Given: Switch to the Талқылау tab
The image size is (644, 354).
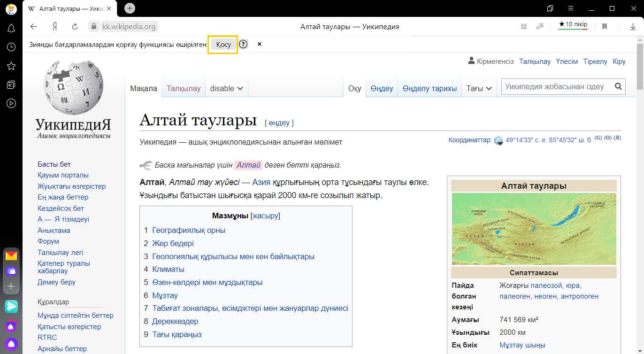Looking at the screenshot, I should [x=184, y=88].
